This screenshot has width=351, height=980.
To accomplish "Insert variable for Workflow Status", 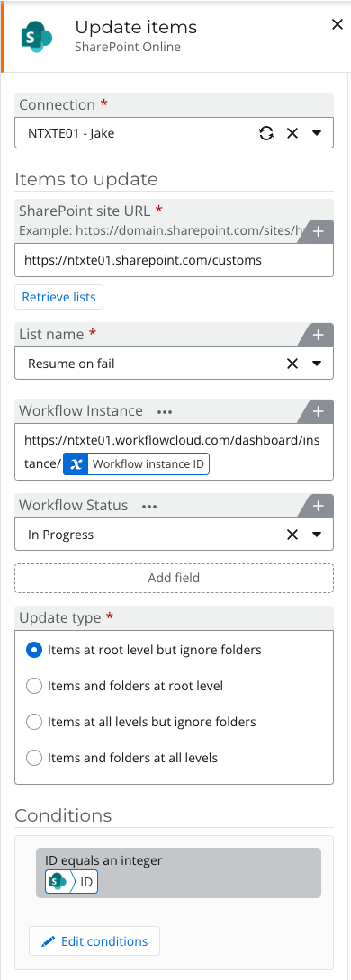I will point(318,506).
